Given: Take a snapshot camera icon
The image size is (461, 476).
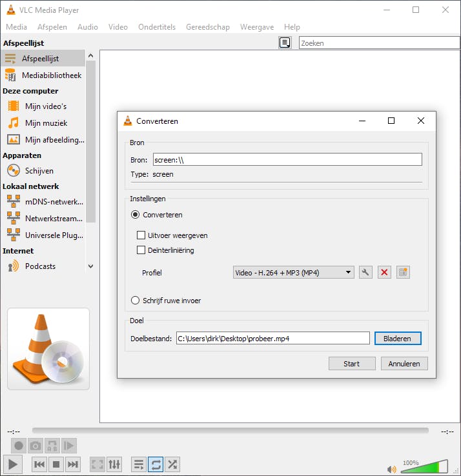Looking at the screenshot, I should point(36,446).
